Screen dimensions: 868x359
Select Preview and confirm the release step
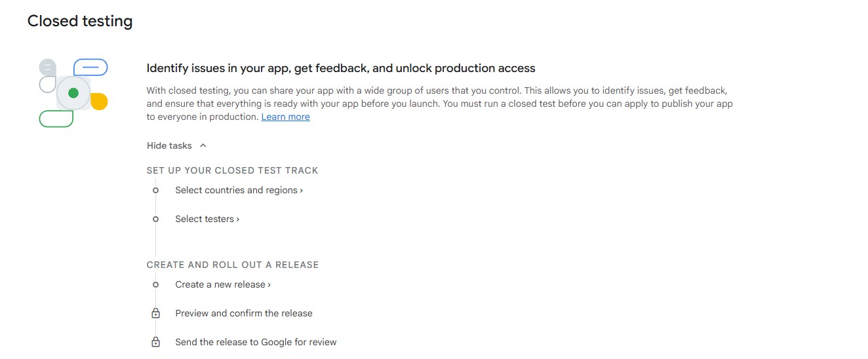point(244,313)
